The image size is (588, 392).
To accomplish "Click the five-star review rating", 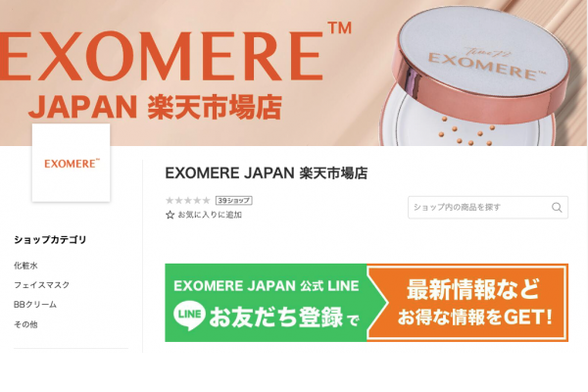I will [x=188, y=201].
